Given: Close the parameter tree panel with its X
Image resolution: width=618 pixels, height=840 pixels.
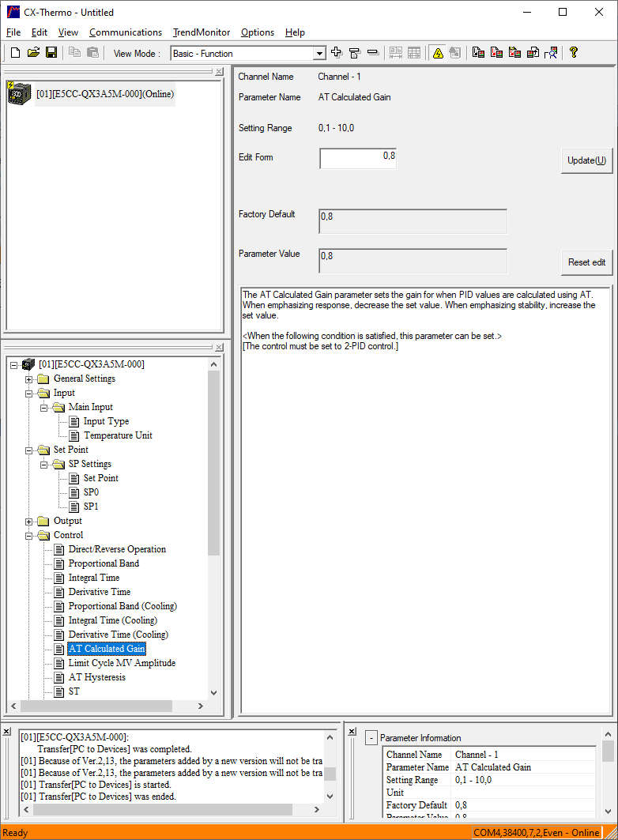Looking at the screenshot, I should click(x=219, y=347).
